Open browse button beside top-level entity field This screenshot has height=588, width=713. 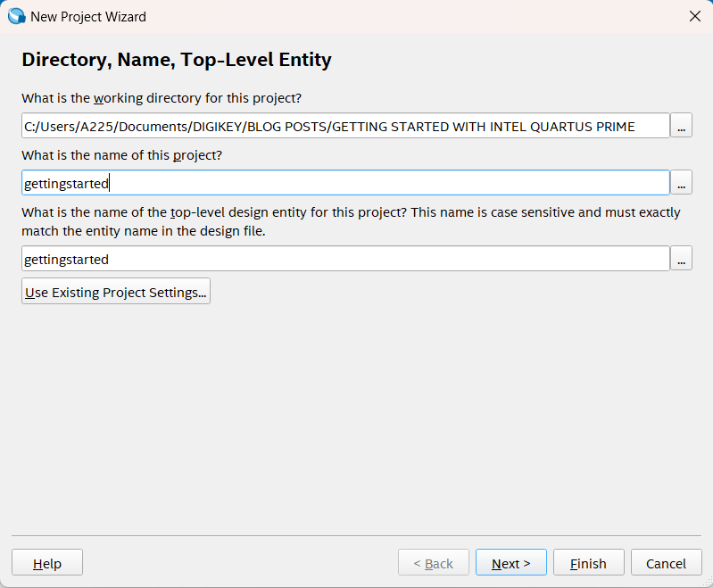coord(681,259)
